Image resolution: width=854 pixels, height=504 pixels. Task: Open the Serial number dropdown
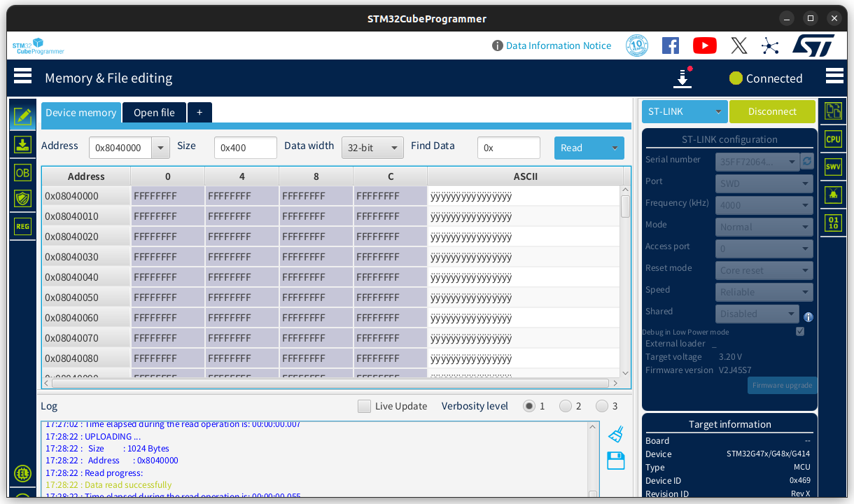[x=757, y=162]
